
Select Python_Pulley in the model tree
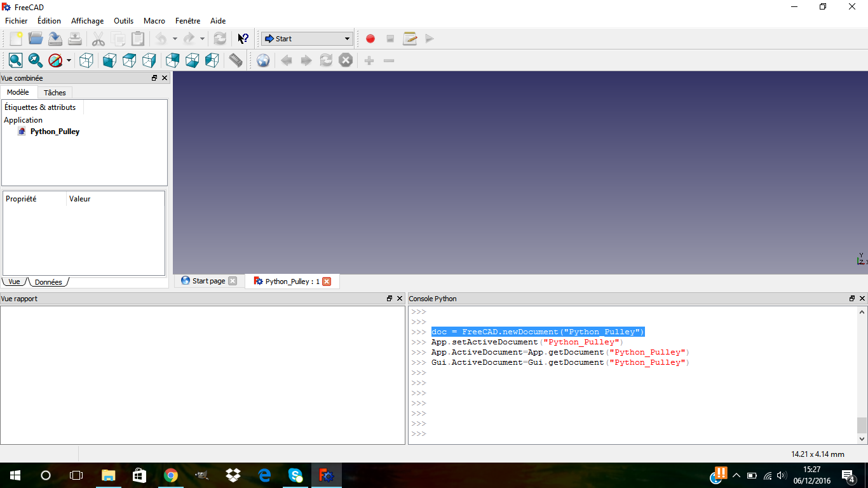coord(55,132)
